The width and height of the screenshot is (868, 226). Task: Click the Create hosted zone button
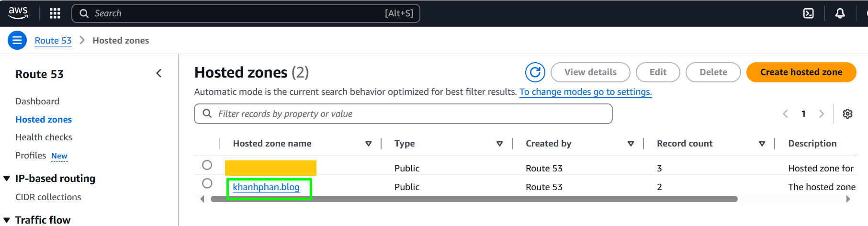(801, 72)
